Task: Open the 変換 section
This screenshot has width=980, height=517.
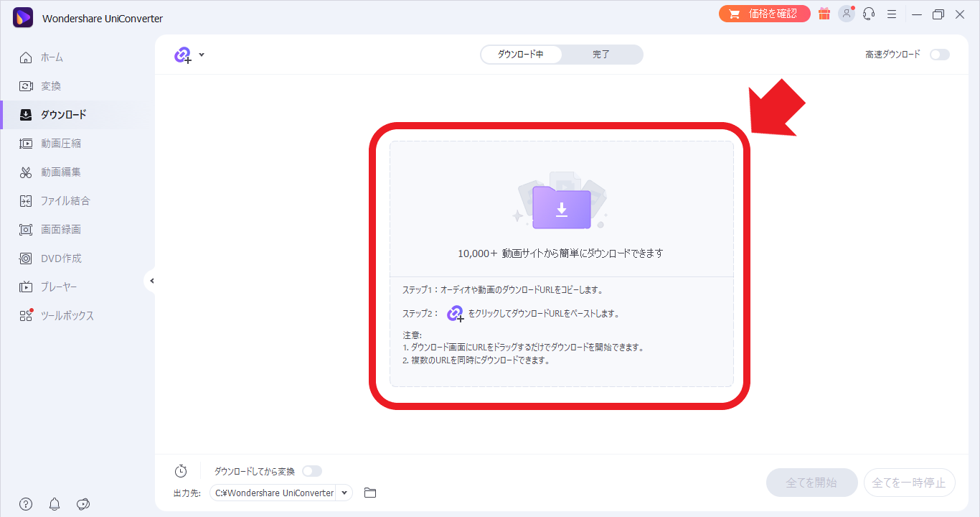Action: pos(41,86)
